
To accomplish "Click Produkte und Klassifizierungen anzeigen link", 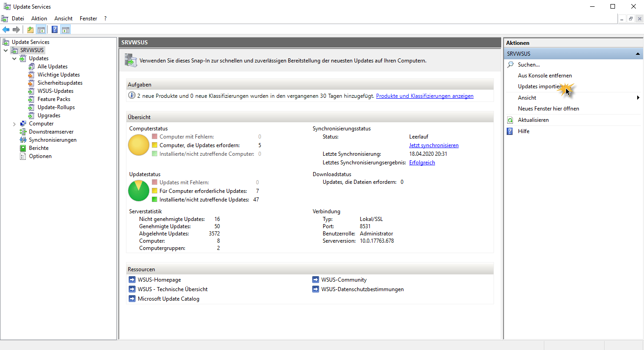I will click(x=425, y=96).
